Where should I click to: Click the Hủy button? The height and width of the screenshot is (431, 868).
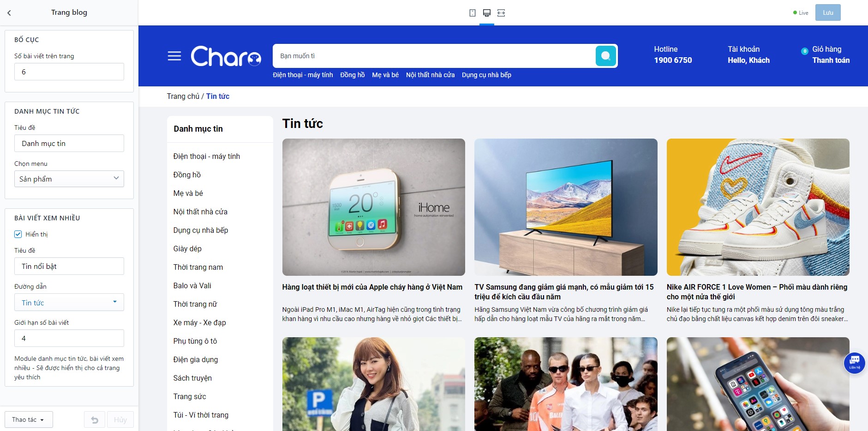(120, 419)
